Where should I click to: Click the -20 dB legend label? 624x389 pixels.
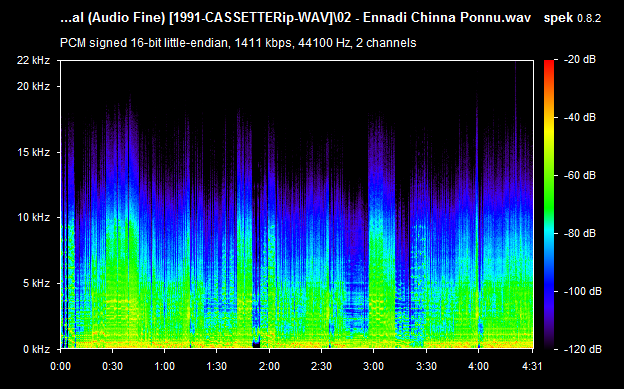579,60
